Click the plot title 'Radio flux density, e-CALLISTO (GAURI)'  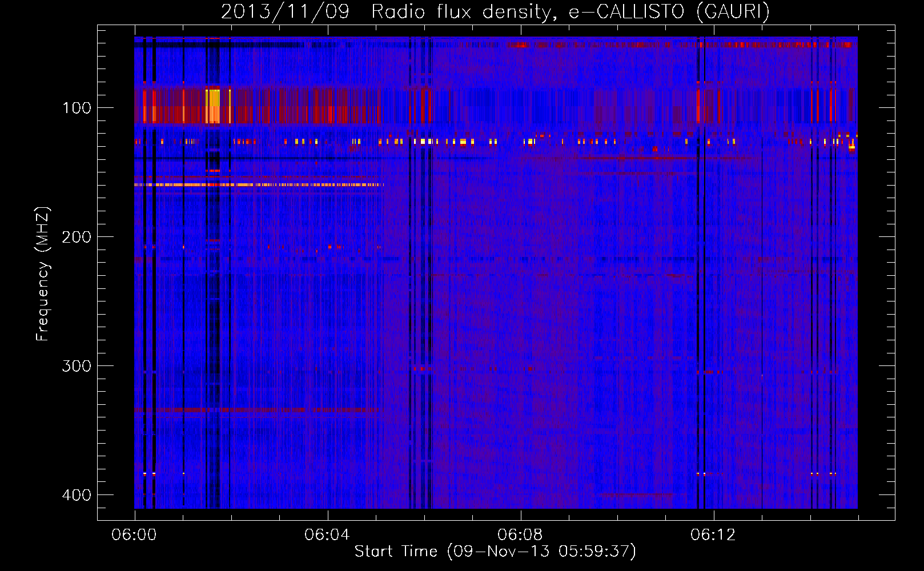[x=570, y=11]
